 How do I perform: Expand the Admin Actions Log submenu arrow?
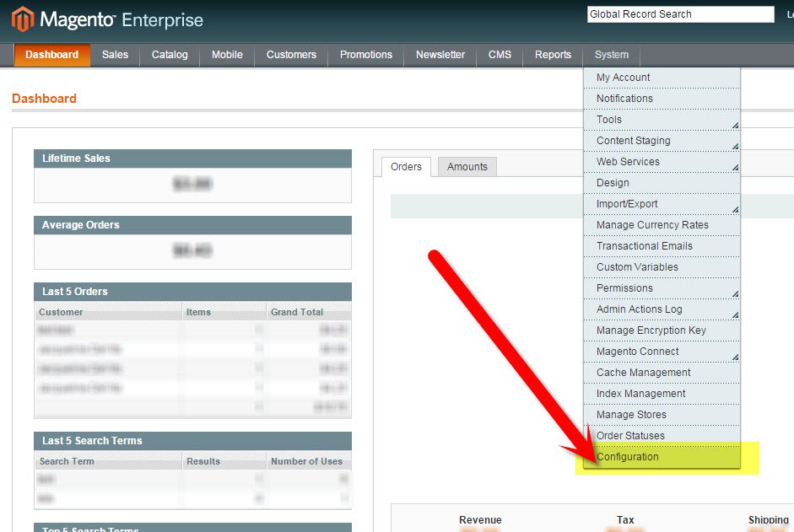pos(735,315)
